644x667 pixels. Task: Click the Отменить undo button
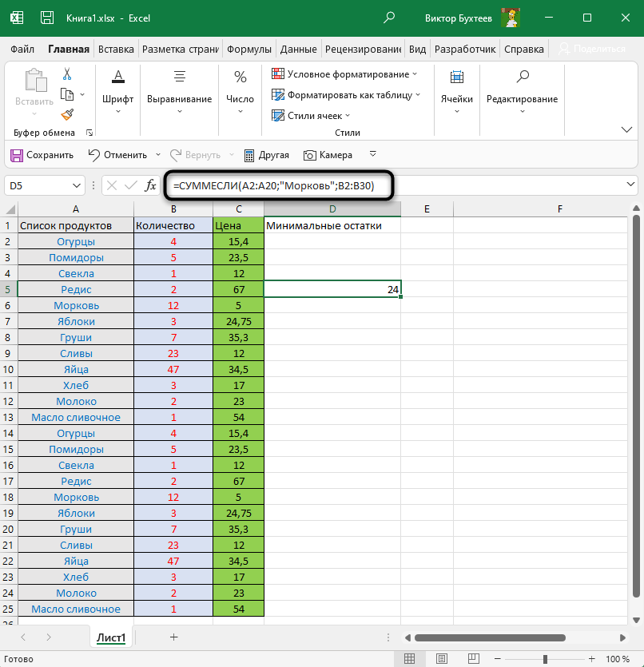click(x=117, y=155)
